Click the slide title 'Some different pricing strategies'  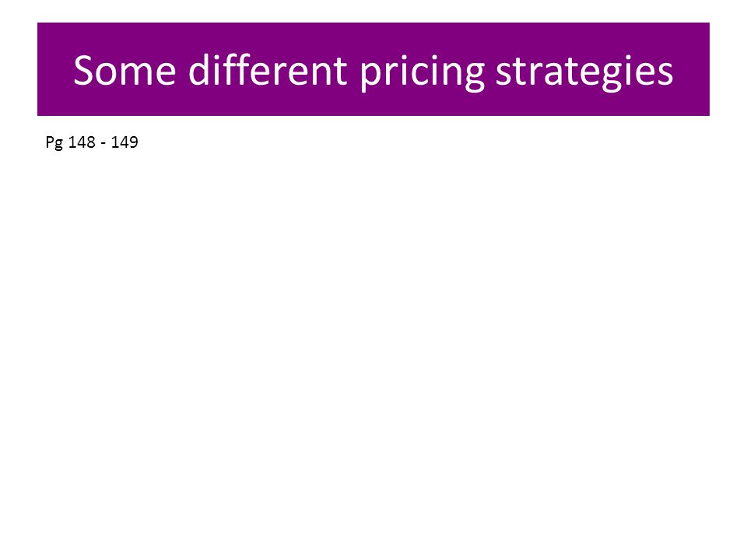373,71
